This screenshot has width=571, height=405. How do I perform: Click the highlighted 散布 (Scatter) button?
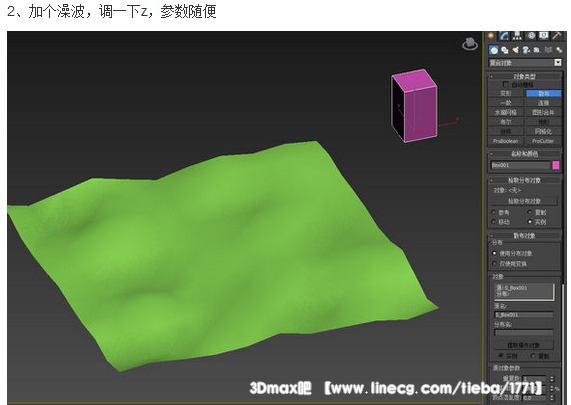click(543, 94)
